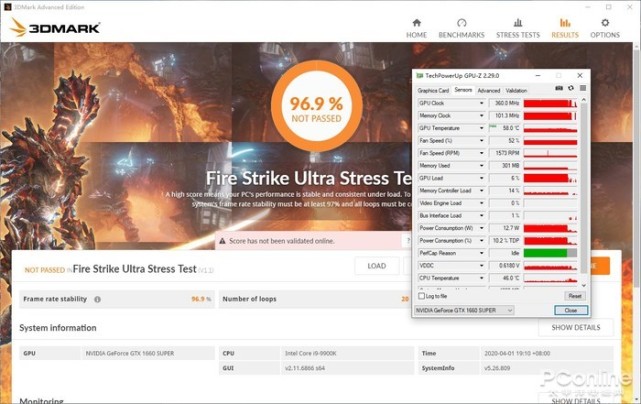Viewport: 641px width, 404px height.
Task: Click the LOAD button in 3DMark results
Action: [x=377, y=266]
